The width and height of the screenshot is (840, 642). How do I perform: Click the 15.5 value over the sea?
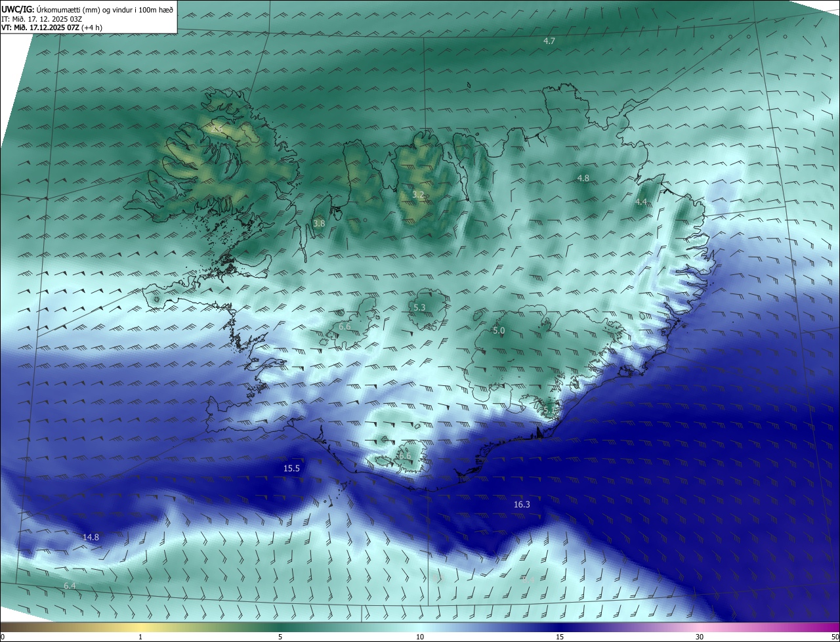(291, 469)
